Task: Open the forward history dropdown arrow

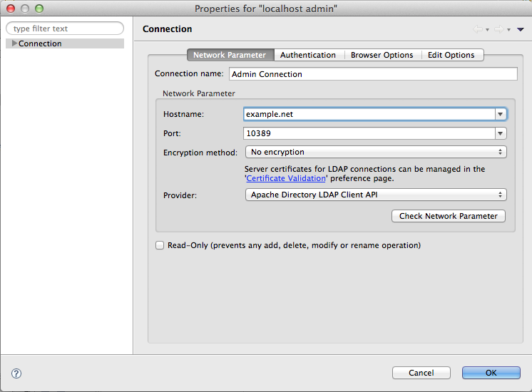Action: click(x=508, y=30)
